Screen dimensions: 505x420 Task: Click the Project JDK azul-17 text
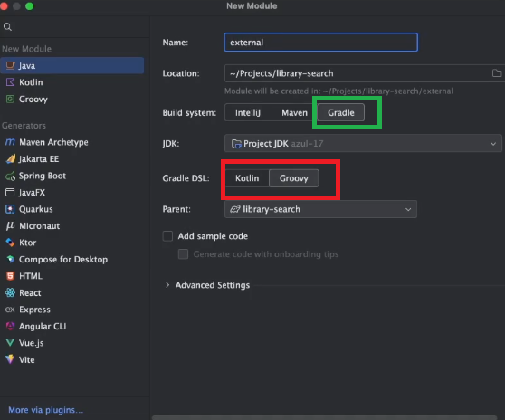click(283, 144)
